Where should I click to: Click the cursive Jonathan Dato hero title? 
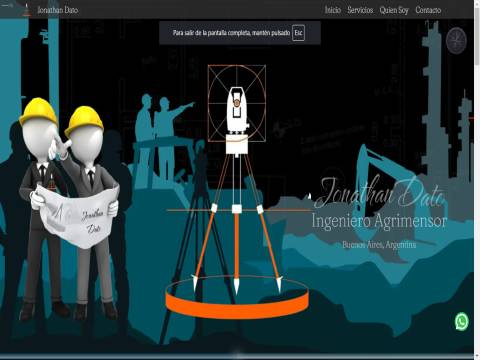[x=379, y=193]
